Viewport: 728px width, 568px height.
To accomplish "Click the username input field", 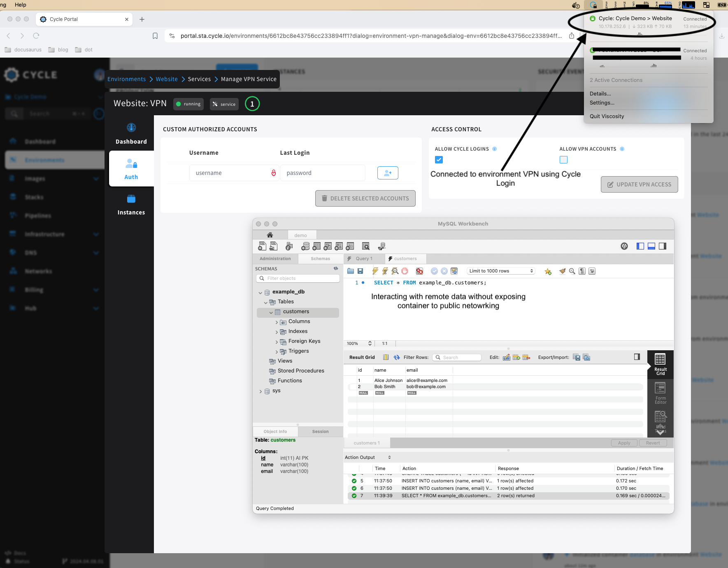I will tap(234, 173).
